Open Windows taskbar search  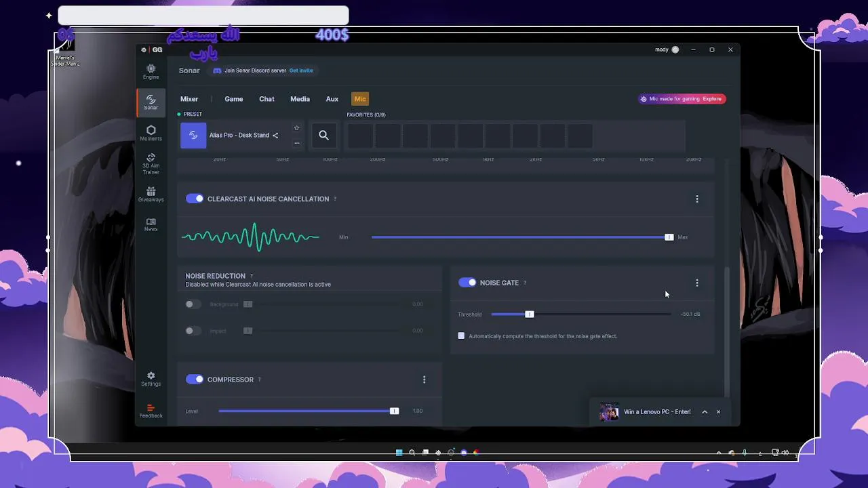(412, 452)
